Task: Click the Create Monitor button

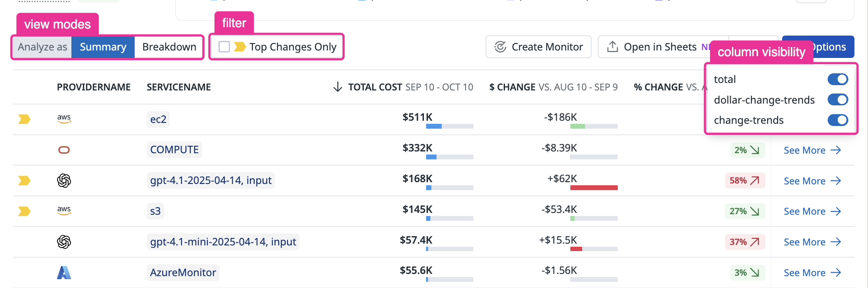Action: point(538,47)
